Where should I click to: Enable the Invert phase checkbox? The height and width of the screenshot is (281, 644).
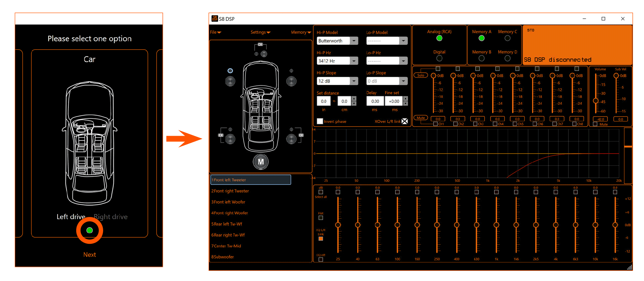coord(320,121)
